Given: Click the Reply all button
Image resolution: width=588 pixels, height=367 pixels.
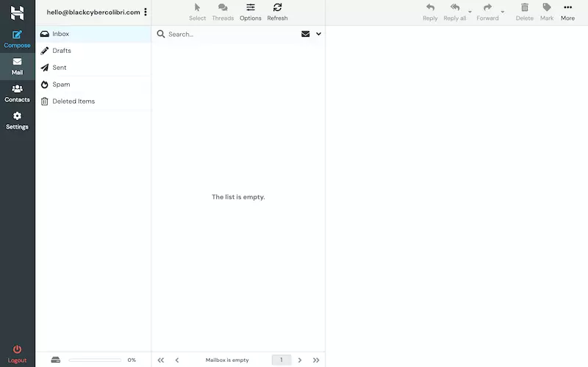Looking at the screenshot, I should click(x=455, y=13).
